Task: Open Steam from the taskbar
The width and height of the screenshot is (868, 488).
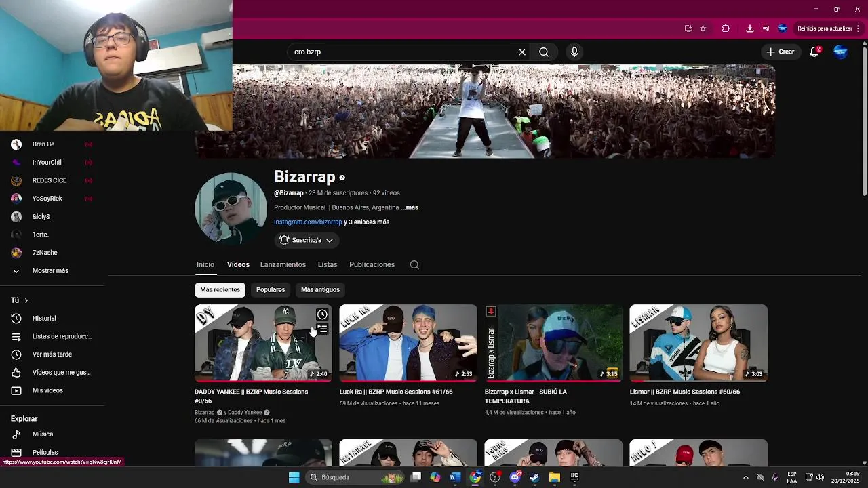Action: (x=534, y=477)
